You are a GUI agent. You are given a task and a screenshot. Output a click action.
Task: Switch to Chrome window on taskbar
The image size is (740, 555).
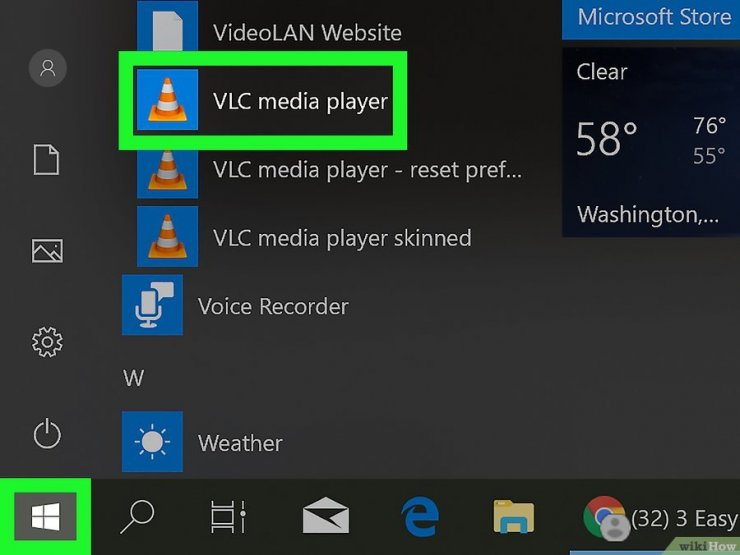click(x=606, y=517)
